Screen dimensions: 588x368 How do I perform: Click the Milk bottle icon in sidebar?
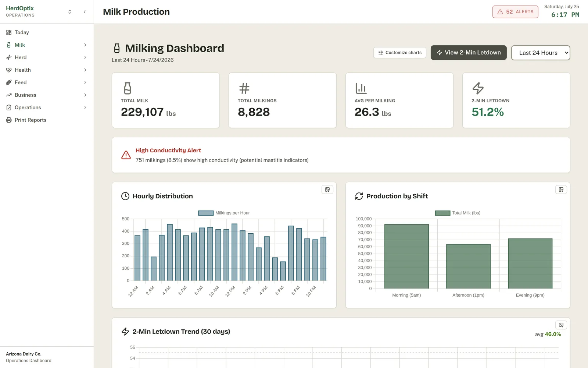(9, 45)
